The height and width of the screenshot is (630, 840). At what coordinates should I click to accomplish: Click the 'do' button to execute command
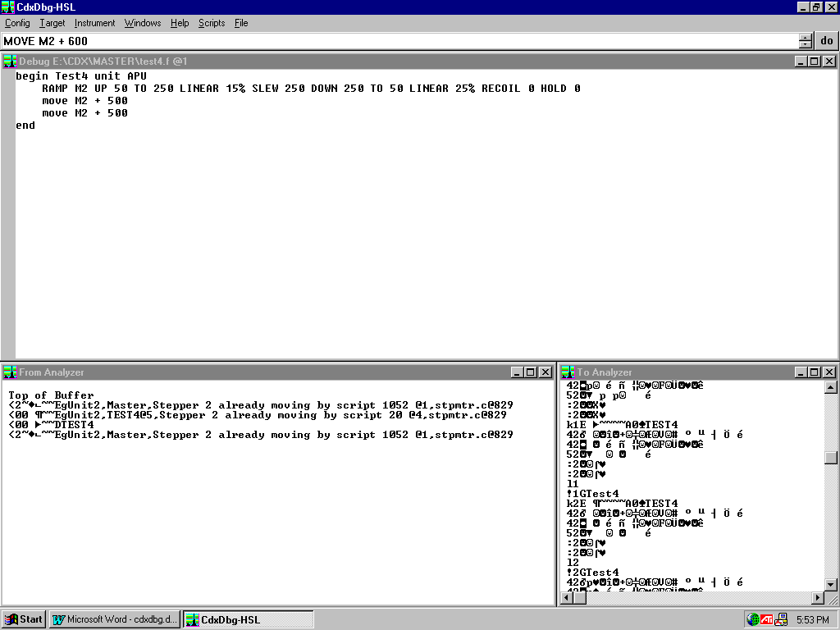(827, 41)
